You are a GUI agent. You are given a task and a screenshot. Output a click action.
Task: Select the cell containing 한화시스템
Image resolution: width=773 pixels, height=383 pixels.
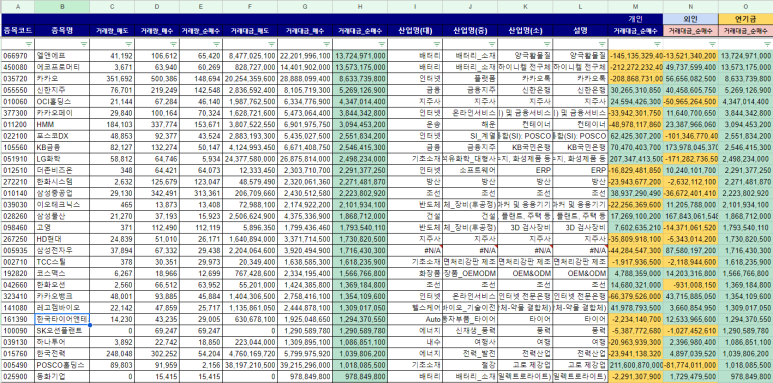62,181
